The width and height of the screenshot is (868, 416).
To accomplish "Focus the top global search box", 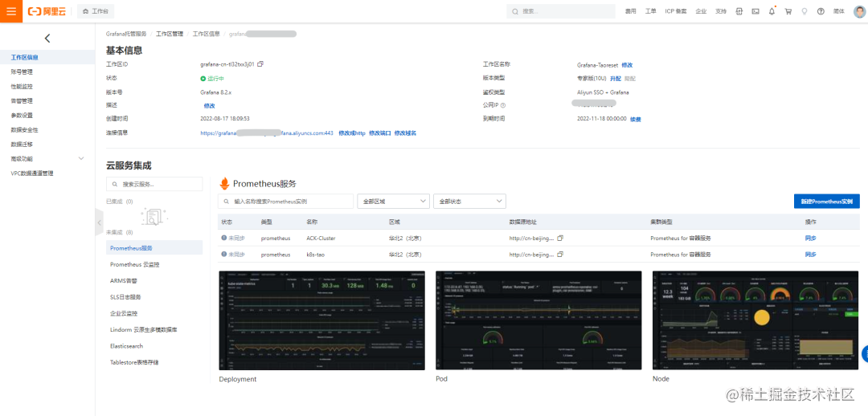I will pos(561,11).
